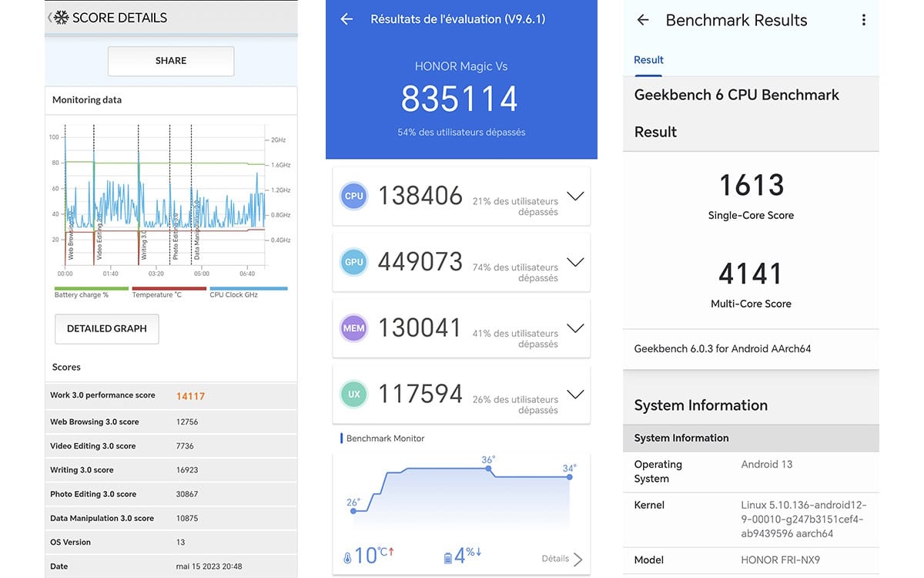The image size is (924, 578).
Task: Select the Operating System Android 13 row
Action: (x=751, y=472)
